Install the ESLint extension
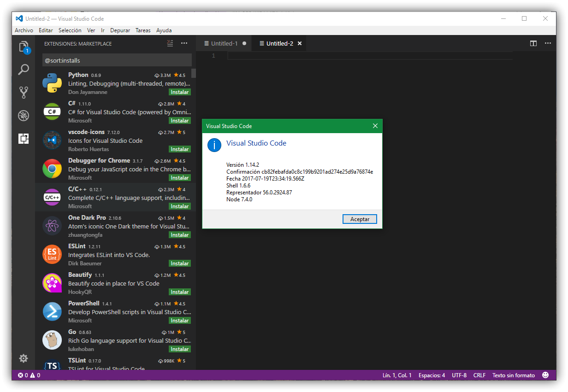The height and width of the screenshot is (392, 568). 179,263
